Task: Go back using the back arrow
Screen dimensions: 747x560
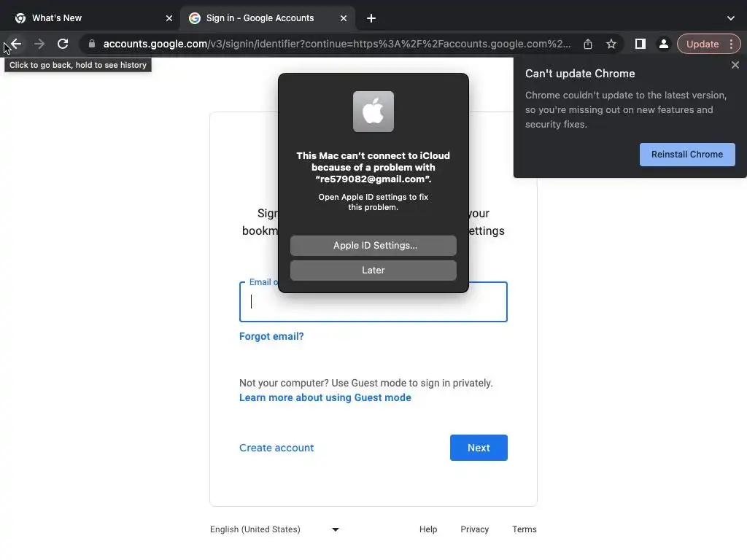Action: pos(16,44)
